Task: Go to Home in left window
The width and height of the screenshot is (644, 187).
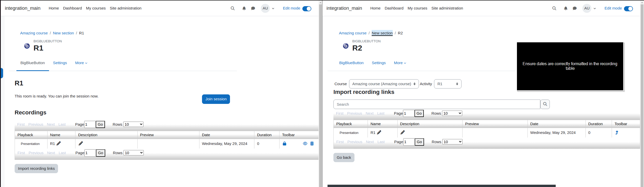Action: pyautogui.click(x=54, y=8)
